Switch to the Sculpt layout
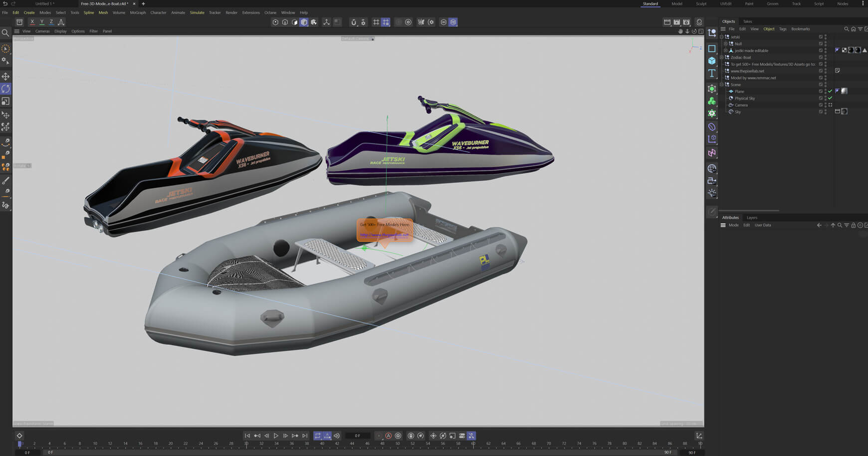The height and width of the screenshot is (456, 868). (701, 3)
